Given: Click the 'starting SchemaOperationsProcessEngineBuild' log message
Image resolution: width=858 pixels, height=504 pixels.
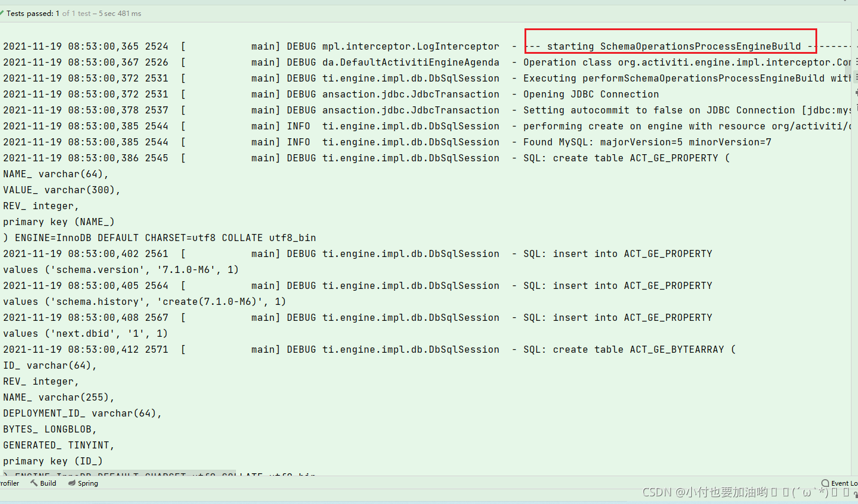Looking at the screenshot, I should tap(674, 46).
